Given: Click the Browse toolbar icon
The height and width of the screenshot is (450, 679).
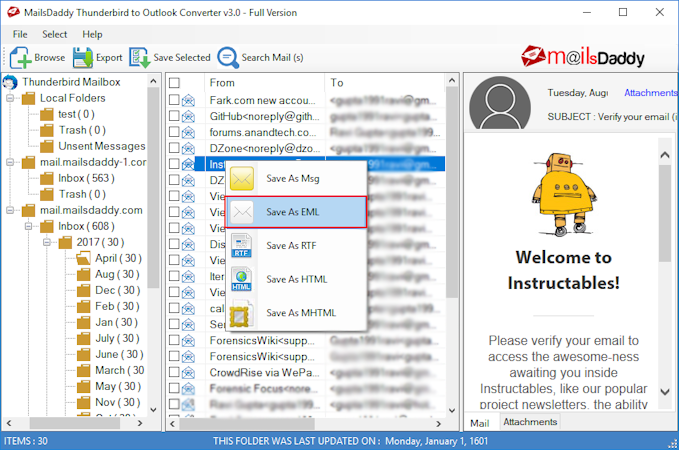Looking at the screenshot, I should [x=20, y=58].
